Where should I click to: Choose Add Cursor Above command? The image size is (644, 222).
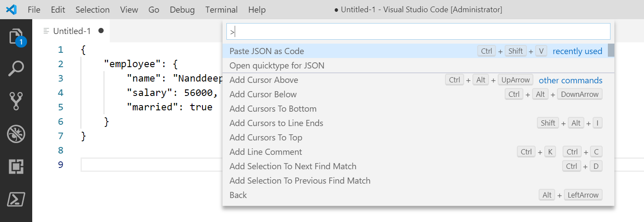(264, 80)
